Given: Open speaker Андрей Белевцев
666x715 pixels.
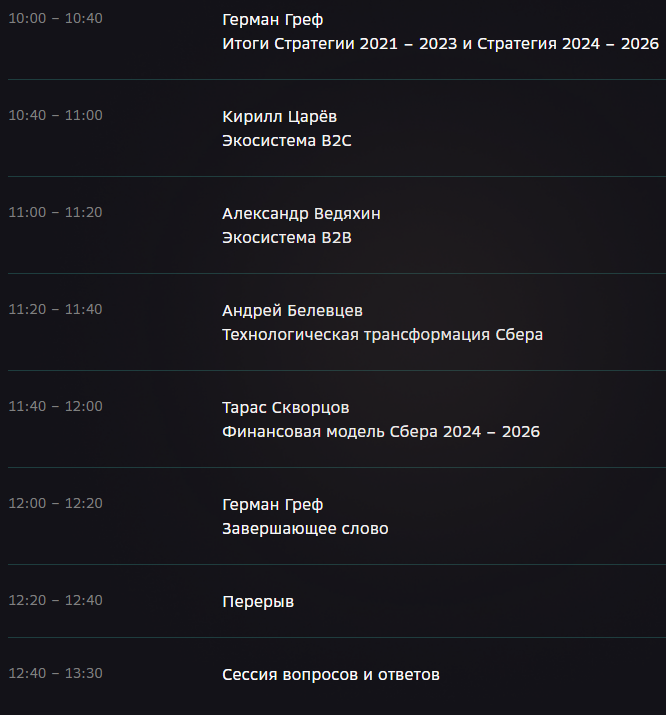Looking at the screenshot, I should tap(292, 311).
